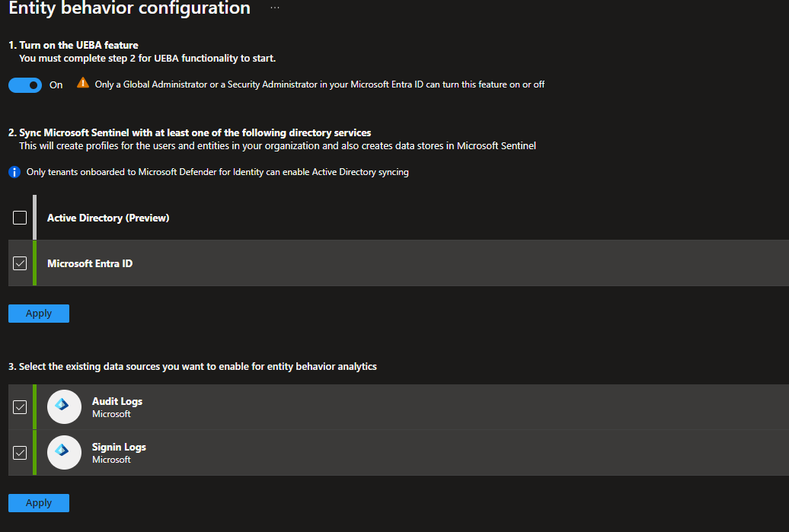Click the On label beside the UEBA toggle
The height and width of the screenshot is (532, 789).
point(56,84)
